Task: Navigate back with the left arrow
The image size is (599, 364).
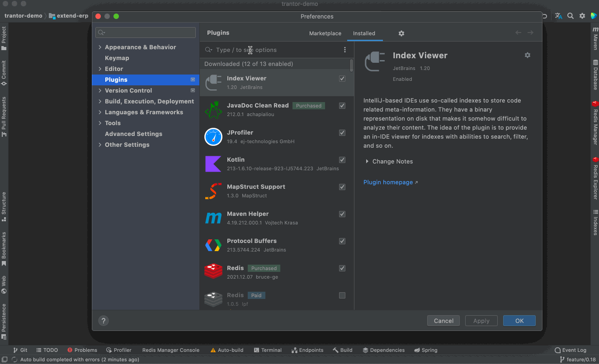Action: coord(519,33)
